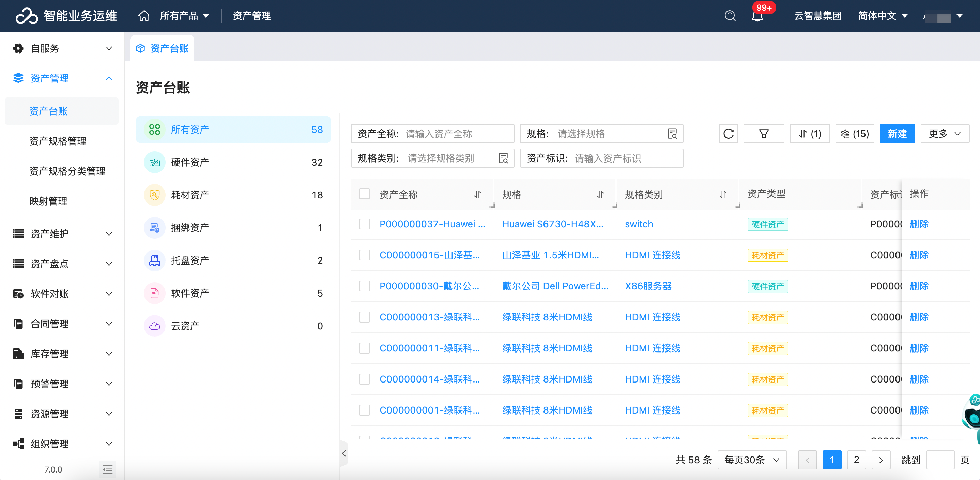The image size is (980, 480).
Task: Open the 每页30条 page size dropdown
Action: (x=752, y=460)
